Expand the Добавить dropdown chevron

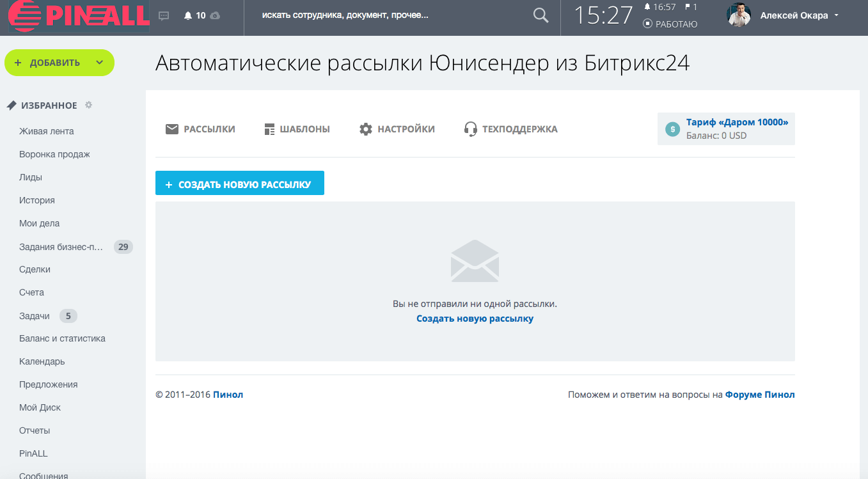[99, 63]
